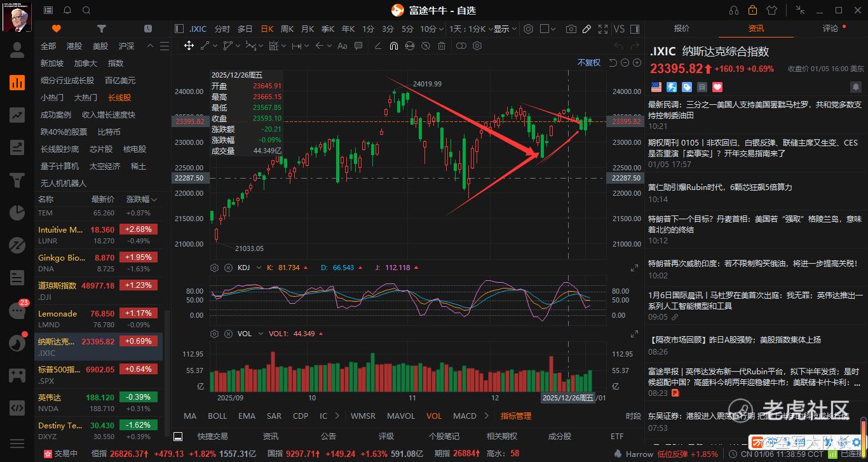This screenshot has height=462, width=868.
Task: Switch to the 评论 tab
Action: click(831, 29)
